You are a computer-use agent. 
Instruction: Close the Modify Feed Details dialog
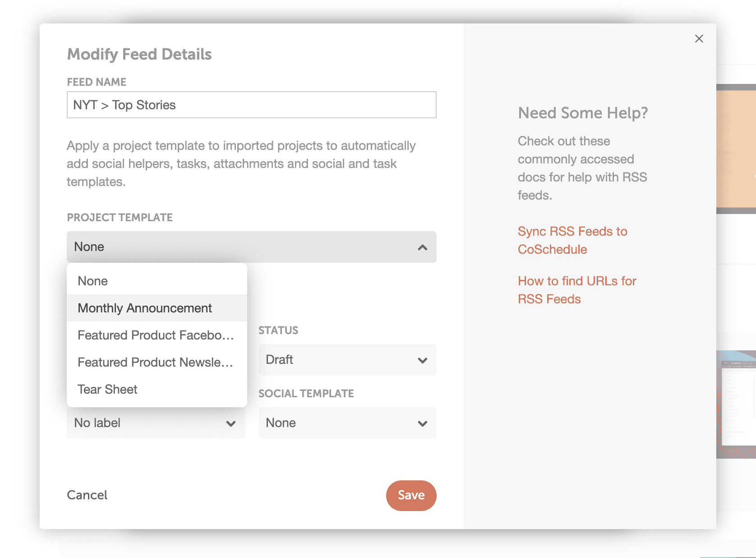coord(699,39)
